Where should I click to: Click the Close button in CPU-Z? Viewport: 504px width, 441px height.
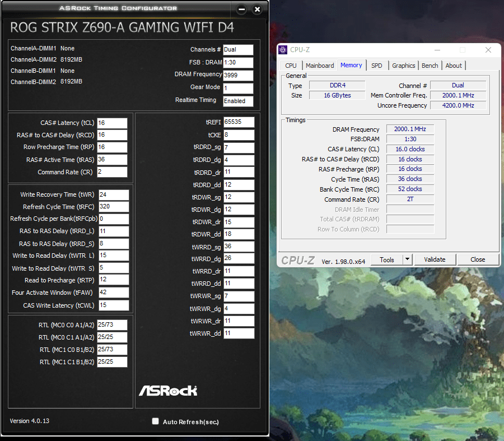(478, 259)
